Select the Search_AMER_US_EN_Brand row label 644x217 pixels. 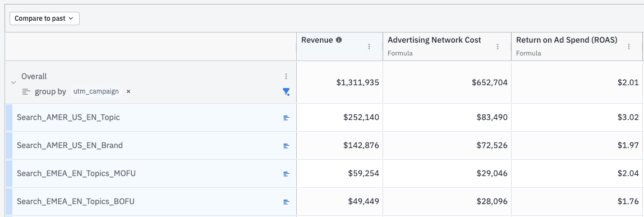tap(70, 145)
